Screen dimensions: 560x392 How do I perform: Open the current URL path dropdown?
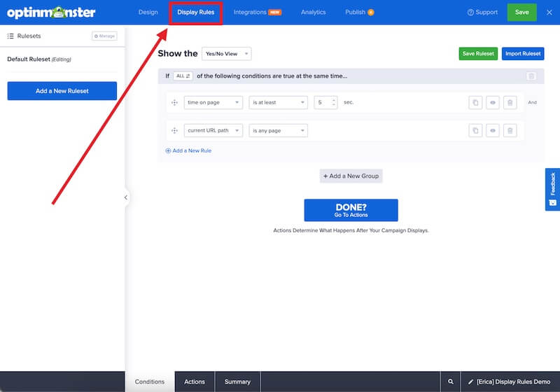click(x=213, y=131)
